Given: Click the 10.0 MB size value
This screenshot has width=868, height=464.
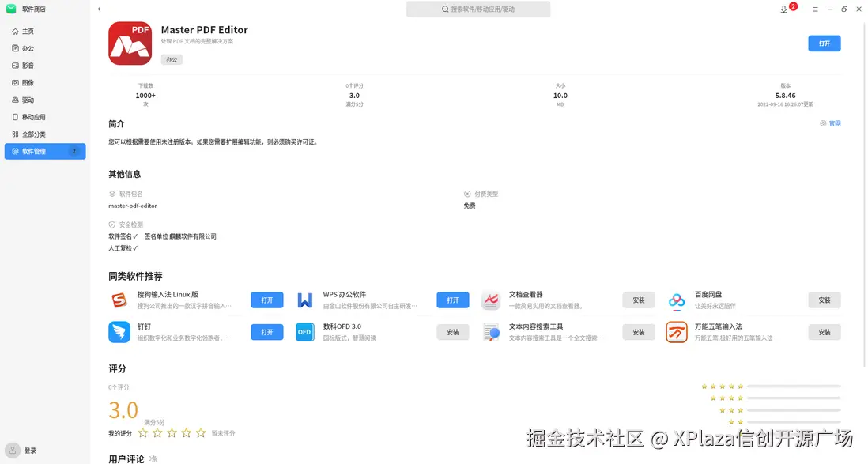Looking at the screenshot, I should [560, 96].
